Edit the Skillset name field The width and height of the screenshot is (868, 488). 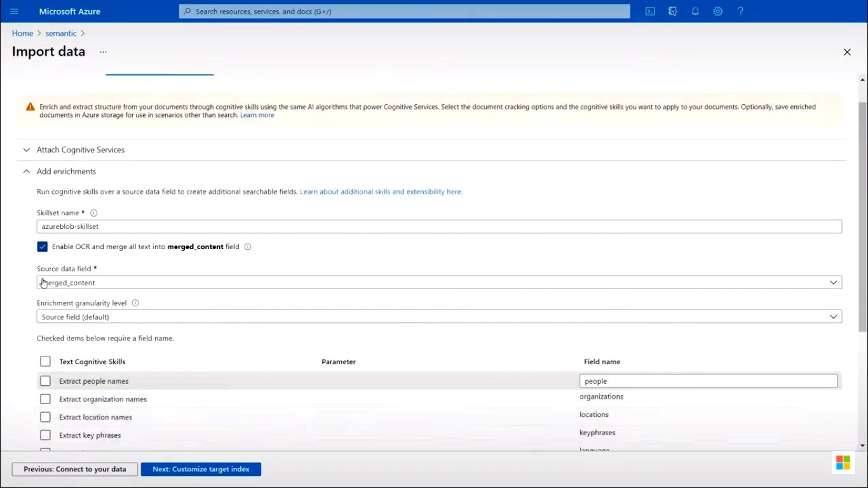[x=439, y=226]
